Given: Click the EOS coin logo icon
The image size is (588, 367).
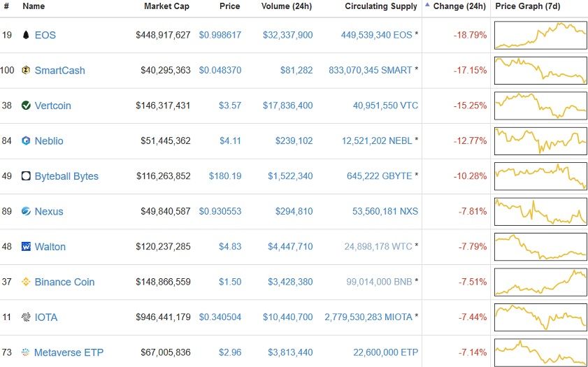Looking at the screenshot, I should click(26, 35).
